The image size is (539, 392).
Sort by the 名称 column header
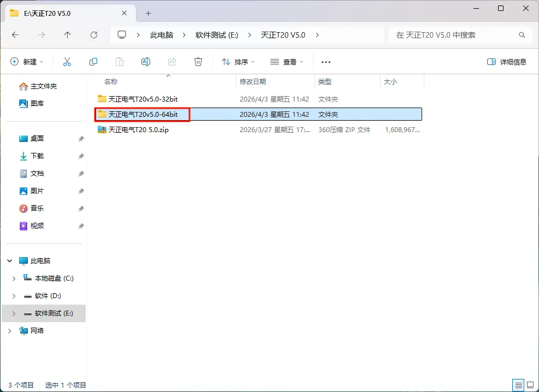click(111, 82)
